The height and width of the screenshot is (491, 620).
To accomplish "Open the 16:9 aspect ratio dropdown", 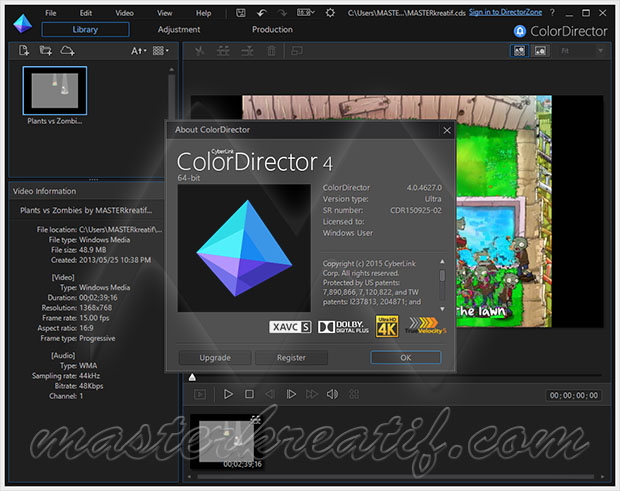I will pos(305,13).
